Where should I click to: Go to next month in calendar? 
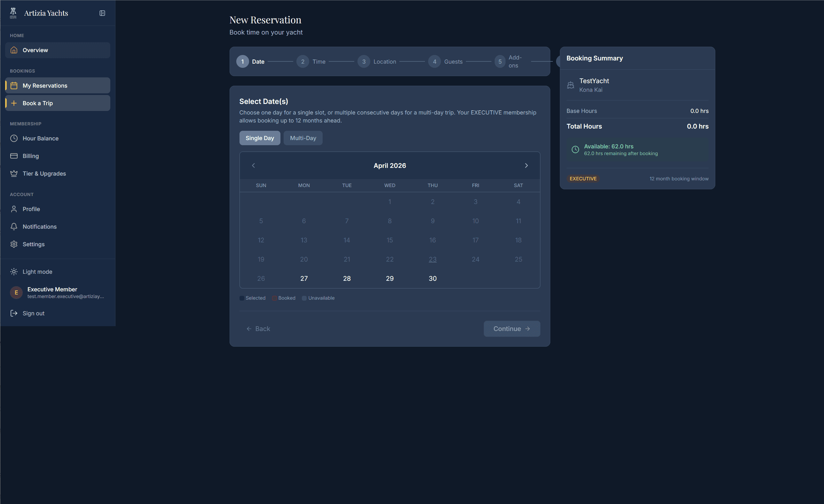pos(526,166)
